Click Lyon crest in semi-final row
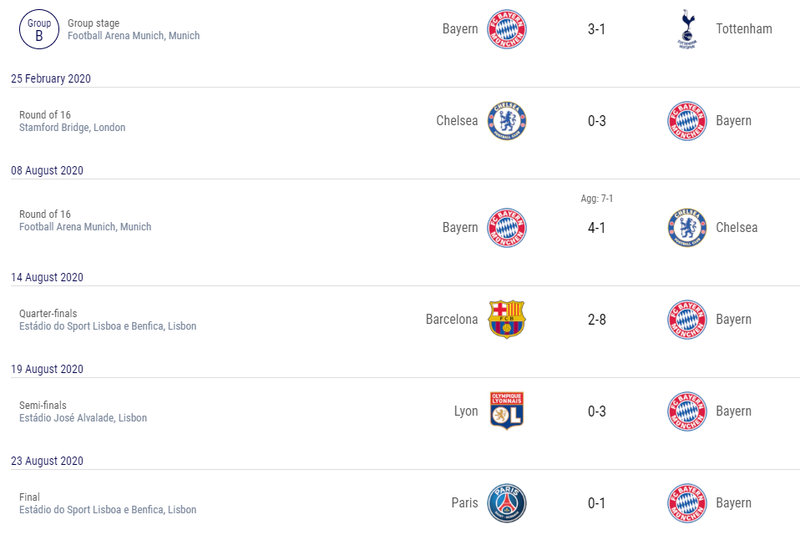 (507, 411)
